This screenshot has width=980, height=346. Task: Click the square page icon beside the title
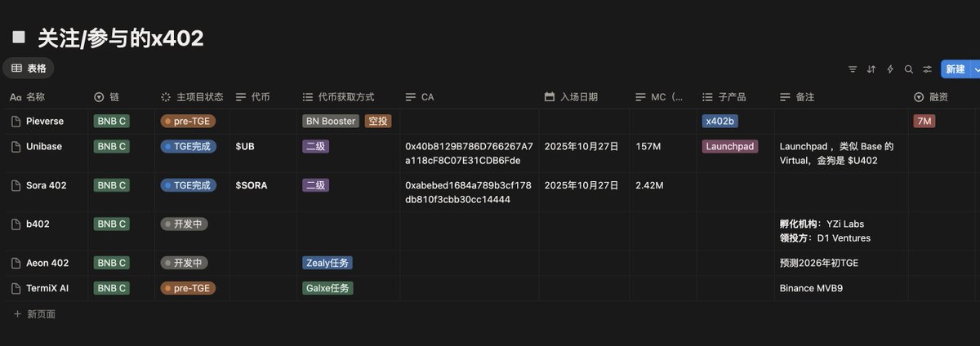(19, 38)
